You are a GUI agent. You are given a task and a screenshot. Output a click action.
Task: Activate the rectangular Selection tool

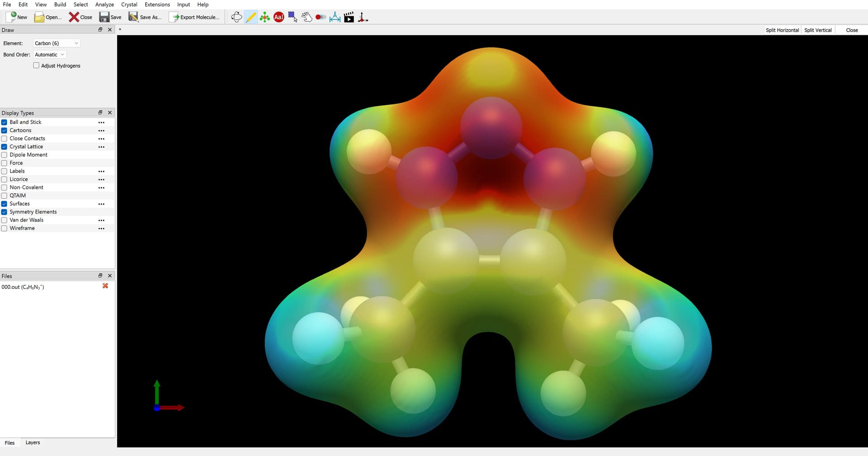(293, 18)
